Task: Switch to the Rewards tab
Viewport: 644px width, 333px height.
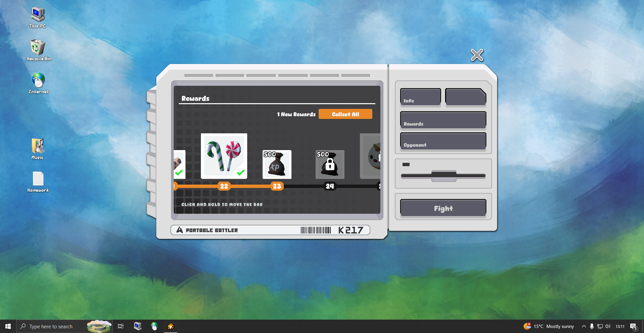Action: (x=443, y=120)
